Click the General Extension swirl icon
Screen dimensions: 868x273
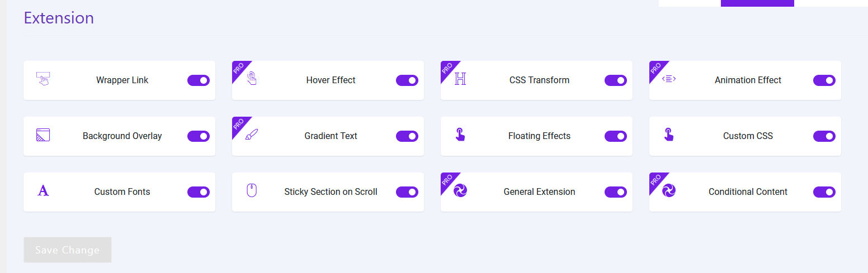[x=460, y=190]
